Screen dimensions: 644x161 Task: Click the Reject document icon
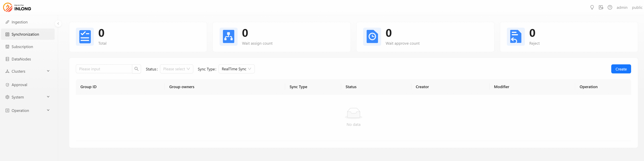(x=516, y=37)
